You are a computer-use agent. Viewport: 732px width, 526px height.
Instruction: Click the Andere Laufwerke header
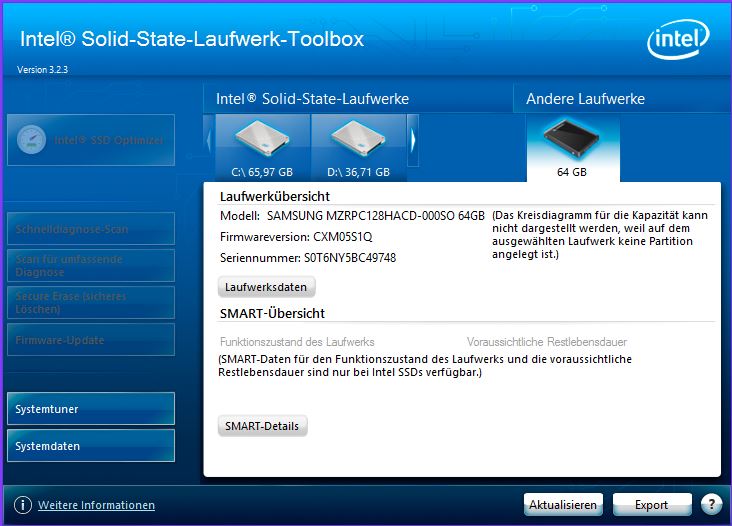pyautogui.click(x=585, y=98)
